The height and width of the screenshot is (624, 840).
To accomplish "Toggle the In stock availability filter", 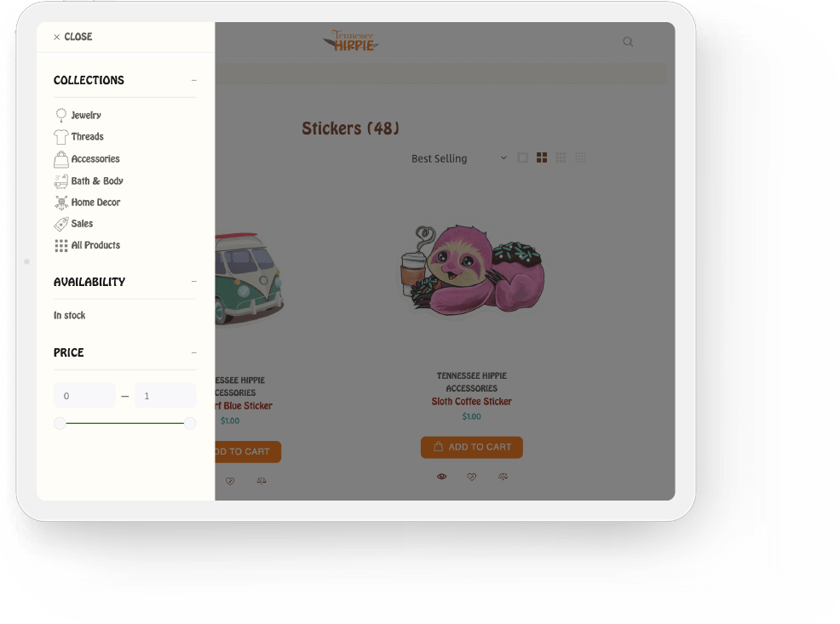I will coord(69,315).
